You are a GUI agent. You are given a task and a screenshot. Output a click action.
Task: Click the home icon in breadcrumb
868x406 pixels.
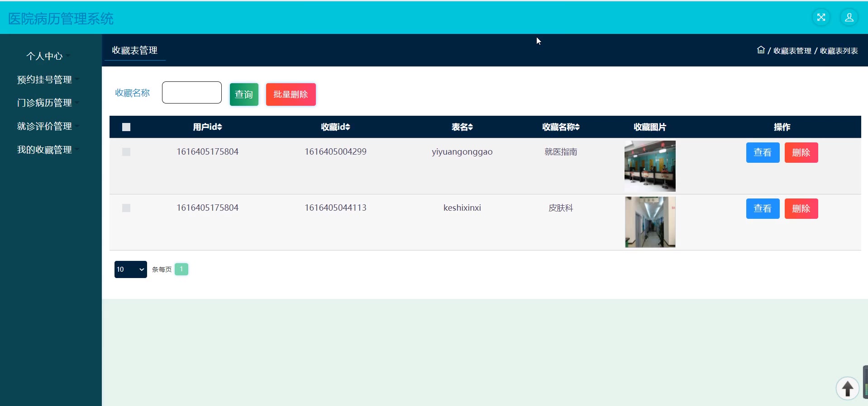761,50
